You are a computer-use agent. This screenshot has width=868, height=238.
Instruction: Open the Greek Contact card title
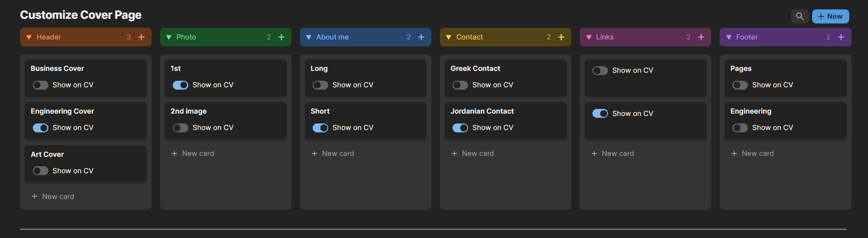(x=475, y=69)
